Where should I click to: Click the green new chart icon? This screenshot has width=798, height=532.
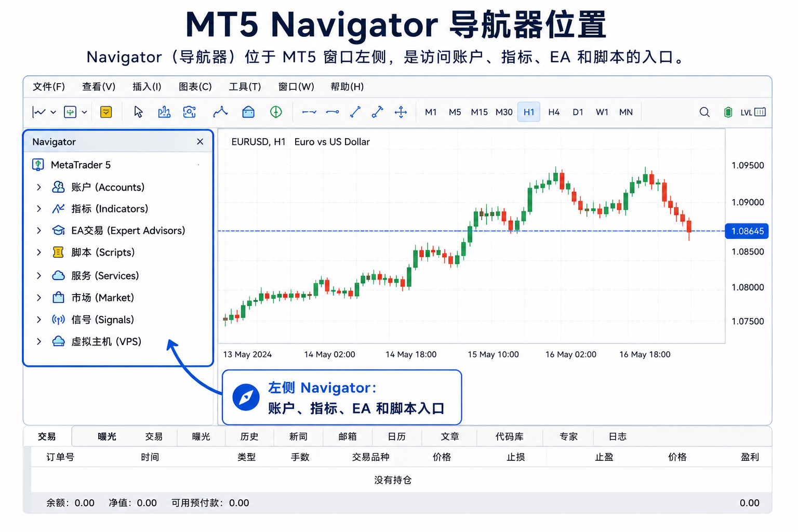tap(70, 112)
